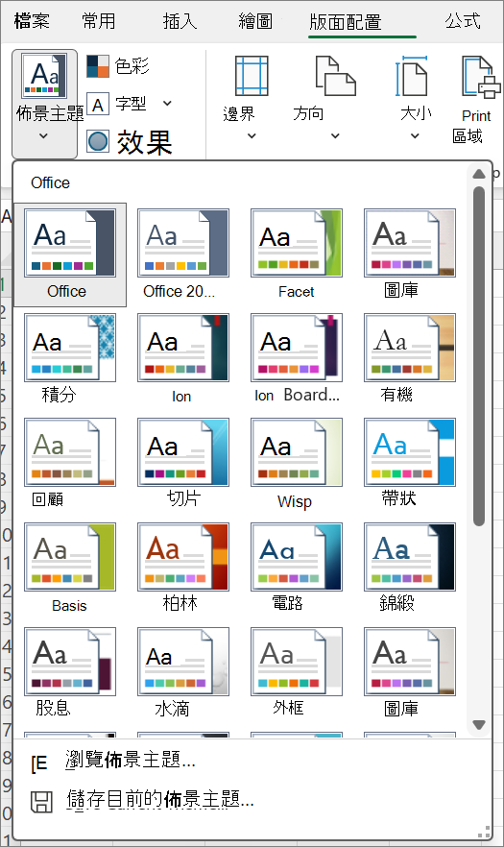Screen dimensions: 504x847
Task: Choose the 水滴 theme
Action: (x=183, y=673)
